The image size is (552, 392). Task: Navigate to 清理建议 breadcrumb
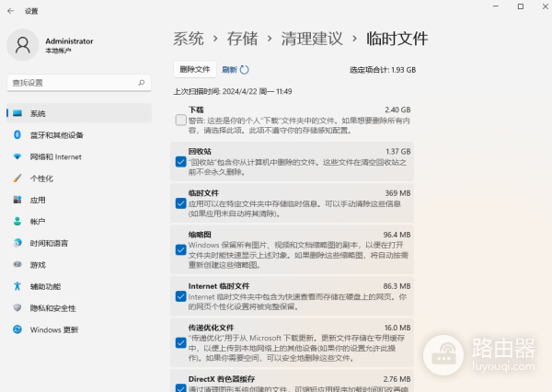click(311, 39)
